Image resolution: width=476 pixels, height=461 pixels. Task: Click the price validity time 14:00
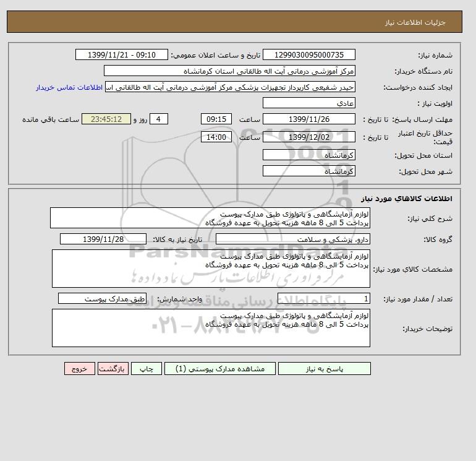pyautogui.click(x=216, y=137)
